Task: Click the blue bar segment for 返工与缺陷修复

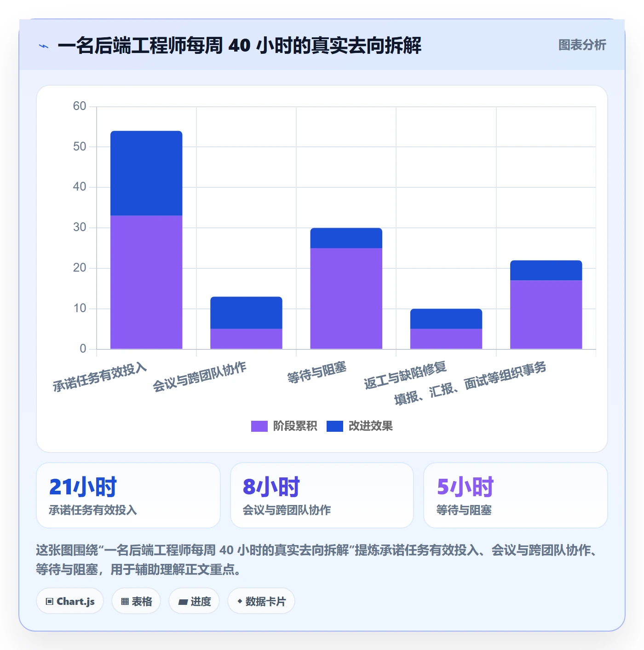Action: [x=446, y=319]
